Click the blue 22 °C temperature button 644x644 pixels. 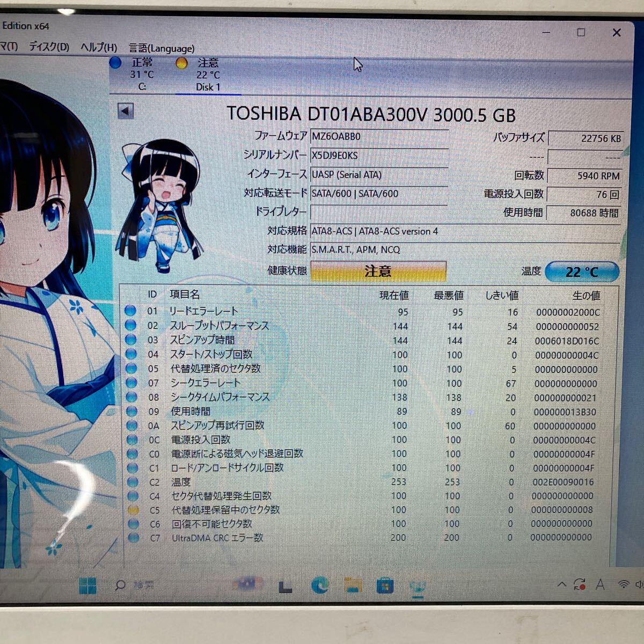tap(582, 272)
